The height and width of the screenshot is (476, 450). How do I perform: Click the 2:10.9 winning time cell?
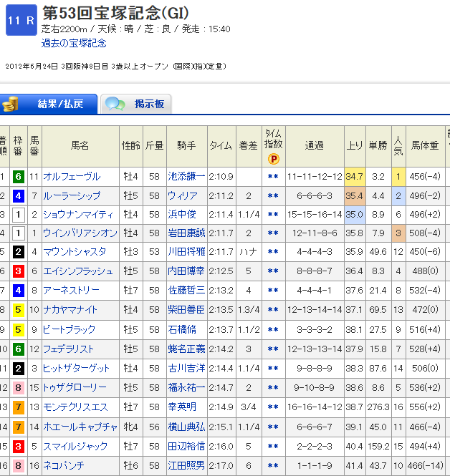pyautogui.click(x=221, y=177)
